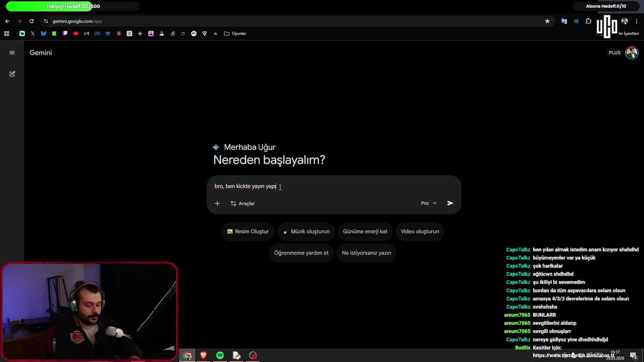Open the Kick bookmark
This screenshot has width=644, height=362.
54,34
